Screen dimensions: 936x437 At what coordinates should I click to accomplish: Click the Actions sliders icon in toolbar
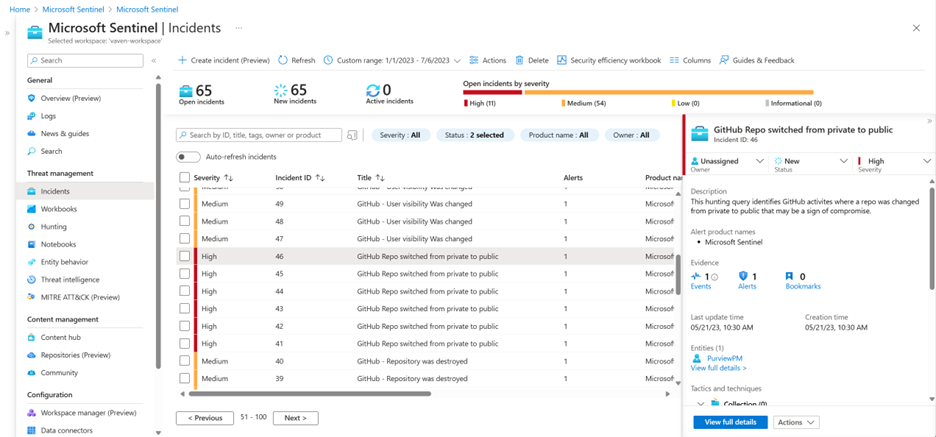pos(474,60)
